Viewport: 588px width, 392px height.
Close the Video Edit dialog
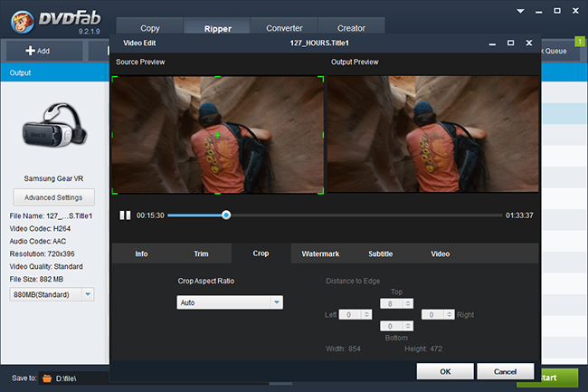(x=529, y=43)
